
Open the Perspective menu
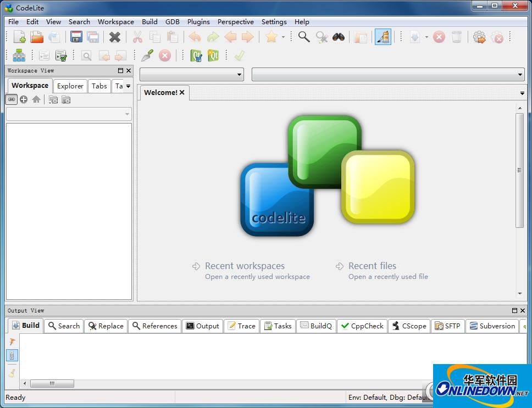coord(235,21)
